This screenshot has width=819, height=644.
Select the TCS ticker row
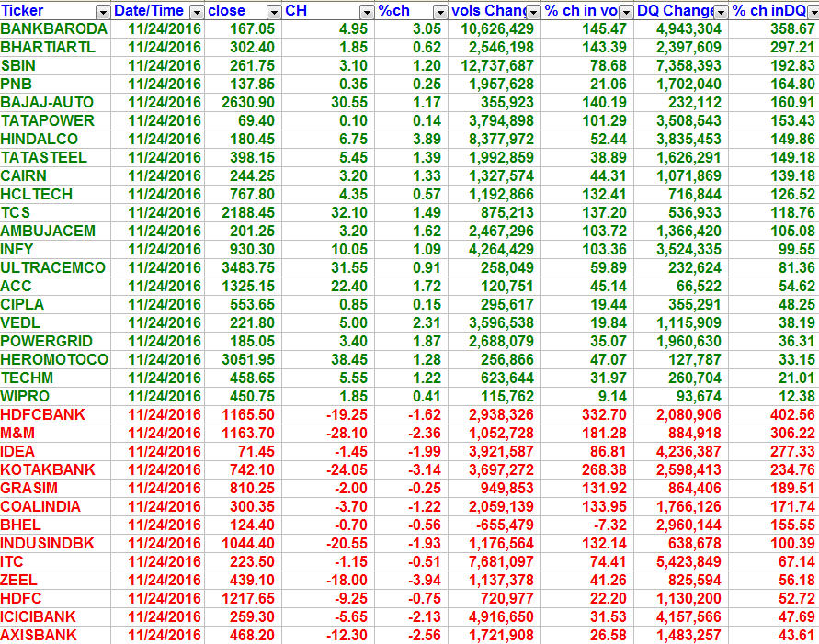[x=17, y=212]
